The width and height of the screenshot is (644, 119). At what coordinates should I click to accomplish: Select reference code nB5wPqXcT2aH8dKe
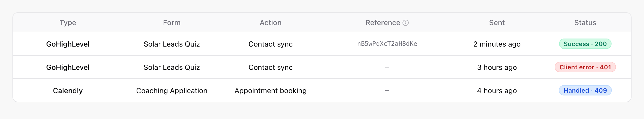tap(387, 44)
